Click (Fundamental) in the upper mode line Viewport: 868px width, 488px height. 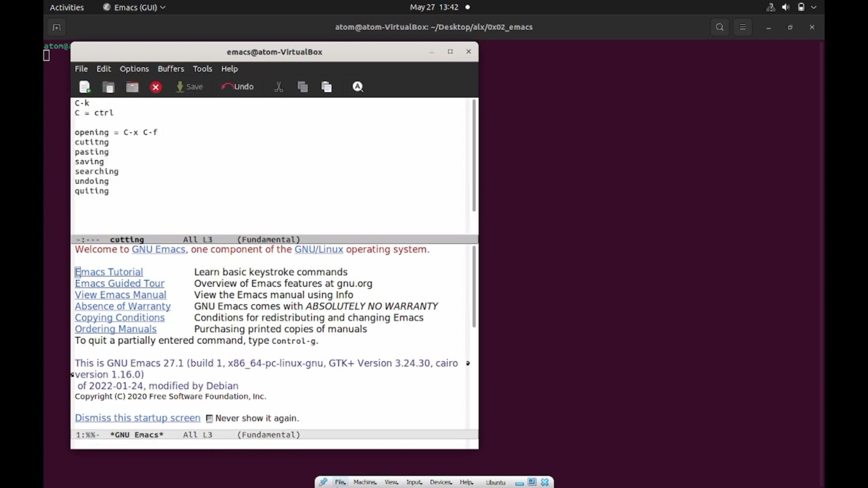click(269, 239)
